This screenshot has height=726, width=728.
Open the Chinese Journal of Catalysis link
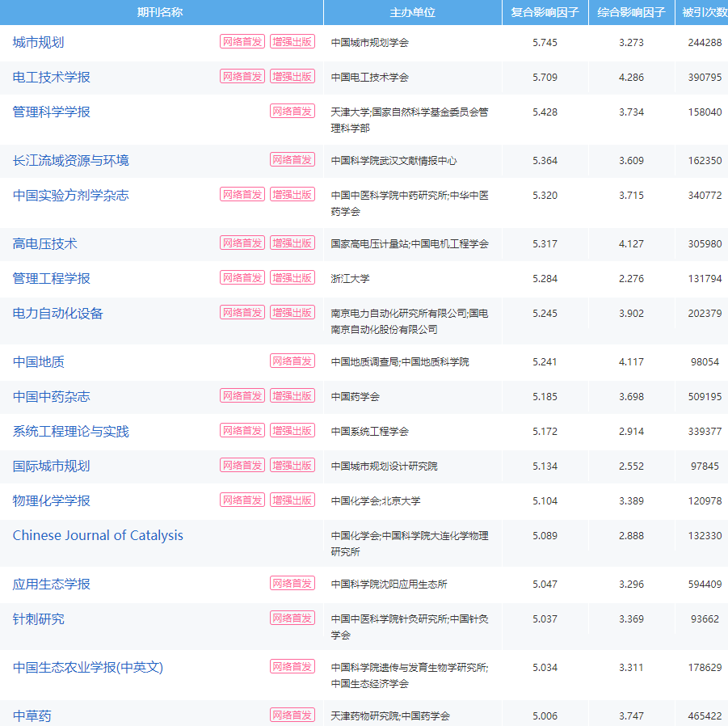(x=98, y=535)
